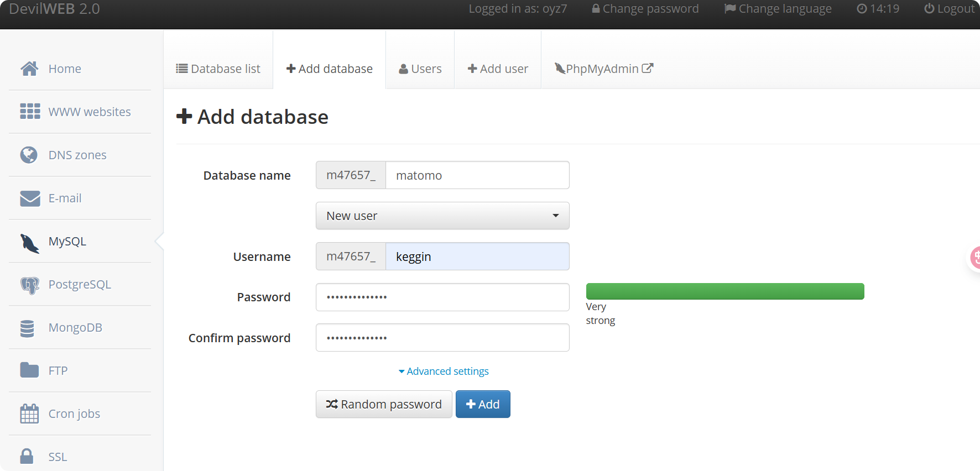The height and width of the screenshot is (471, 980).
Task: Click the green password strength bar
Action: (x=724, y=291)
